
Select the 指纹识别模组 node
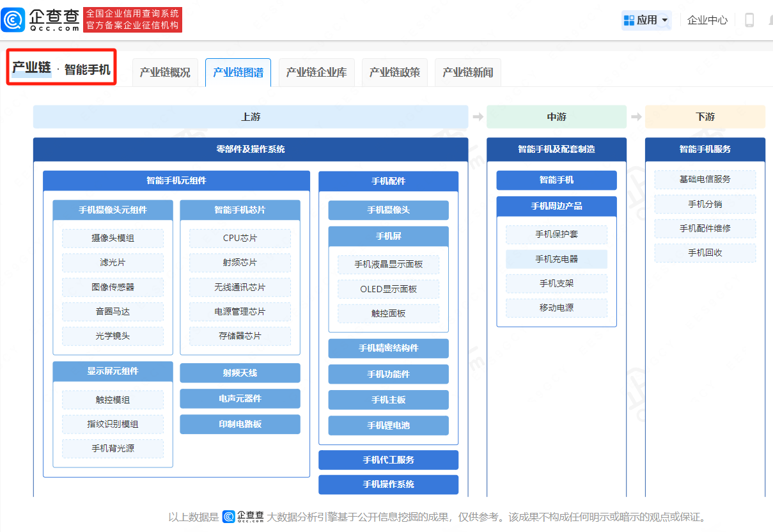coord(113,425)
